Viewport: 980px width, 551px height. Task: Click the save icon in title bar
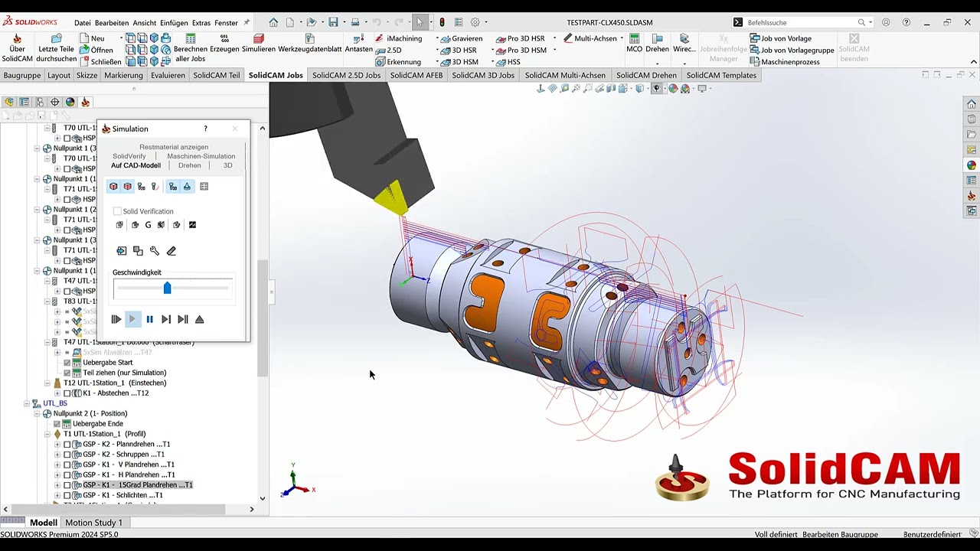click(x=333, y=22)
